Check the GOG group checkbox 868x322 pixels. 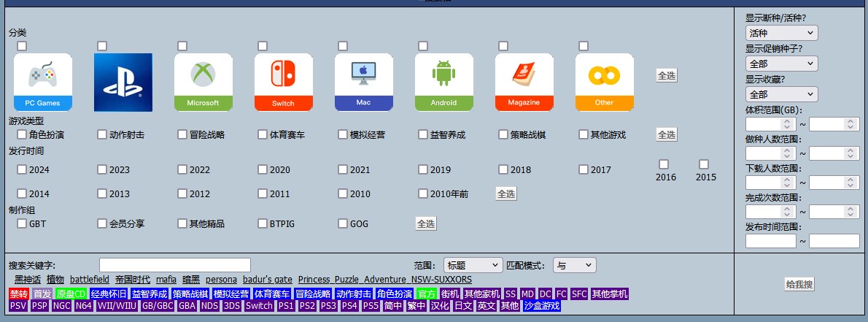[343, 223]
